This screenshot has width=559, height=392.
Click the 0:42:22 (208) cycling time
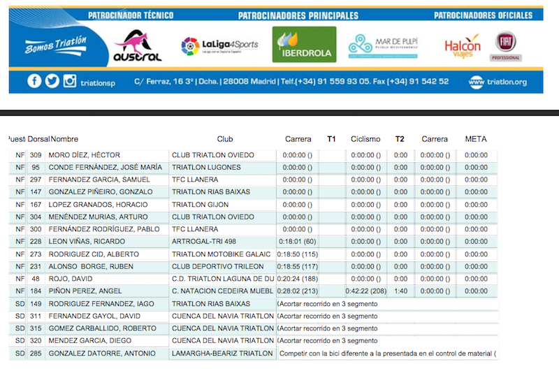click(366, 291)
